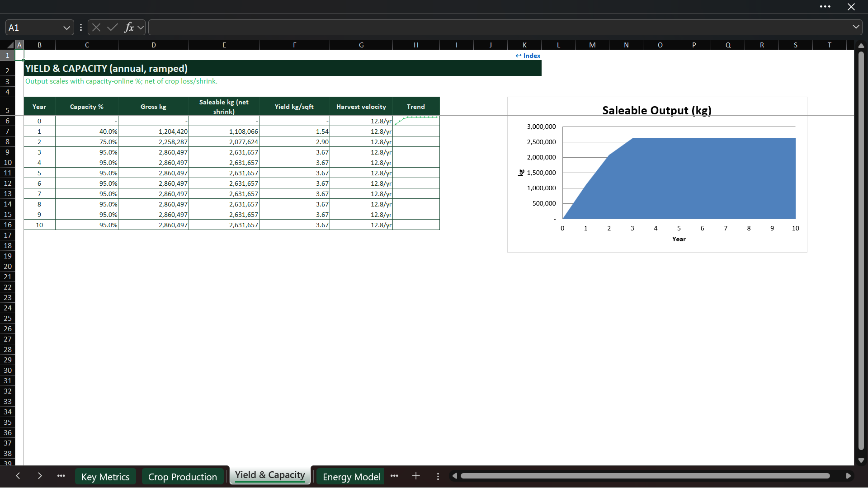Select the 1,204,420 gross kg cell

[154, 131]
